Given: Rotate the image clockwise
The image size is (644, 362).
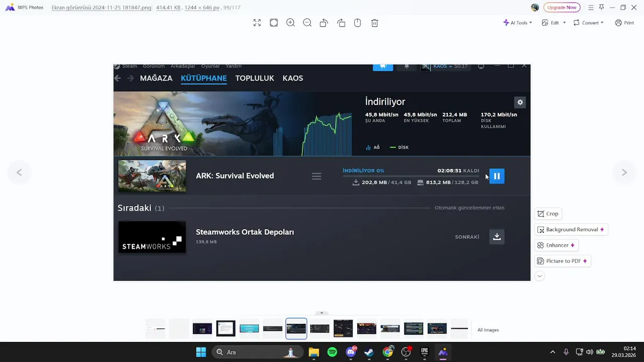Looking at the screenshot, I should tap(341, 23).
